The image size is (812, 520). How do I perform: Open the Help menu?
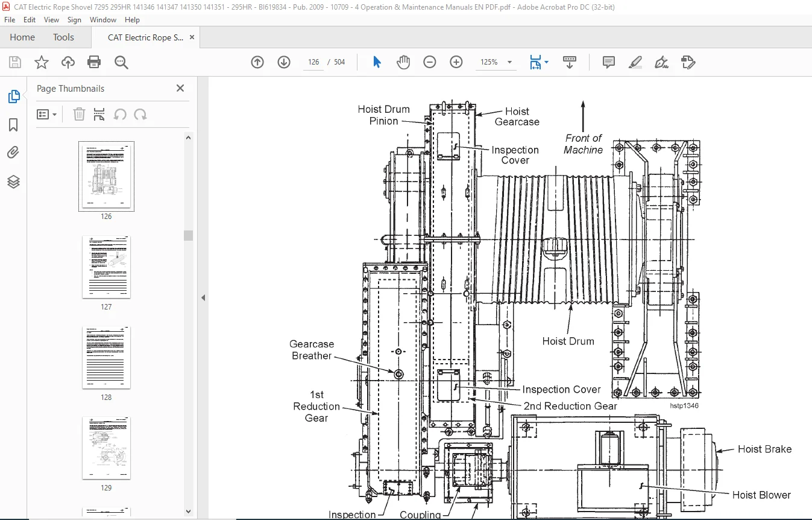pos(132,20)
